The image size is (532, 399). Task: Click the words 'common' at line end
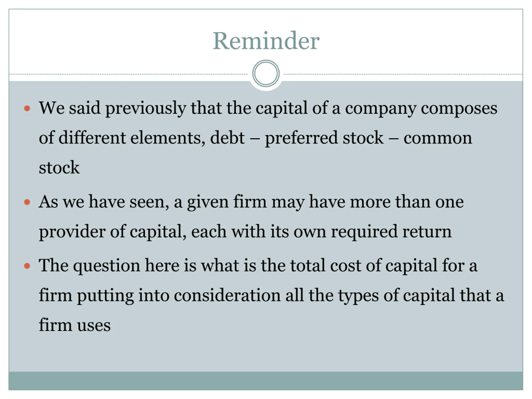tap(438, 139)
